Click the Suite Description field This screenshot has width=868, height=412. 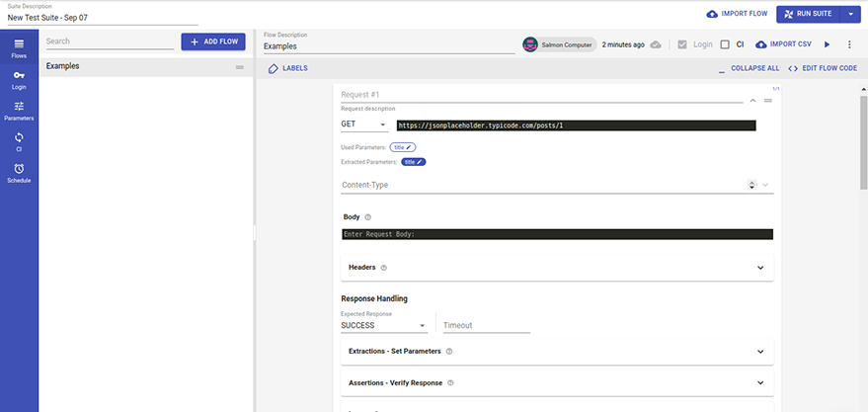pos(103,18)
